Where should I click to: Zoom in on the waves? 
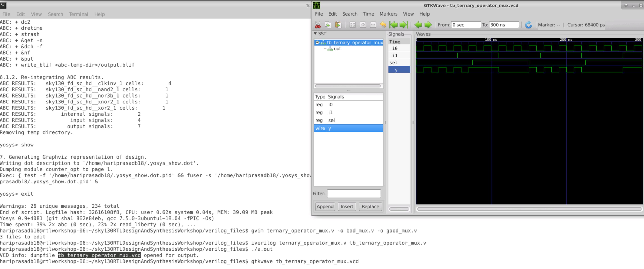click(362, 25)
